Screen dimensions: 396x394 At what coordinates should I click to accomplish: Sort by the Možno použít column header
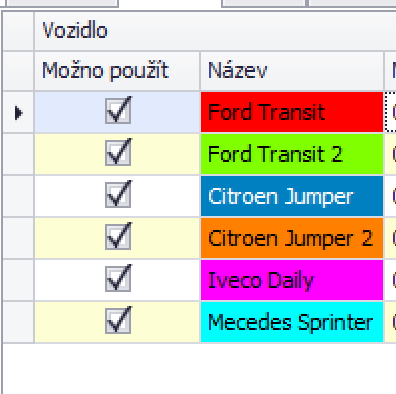point(117,71)
